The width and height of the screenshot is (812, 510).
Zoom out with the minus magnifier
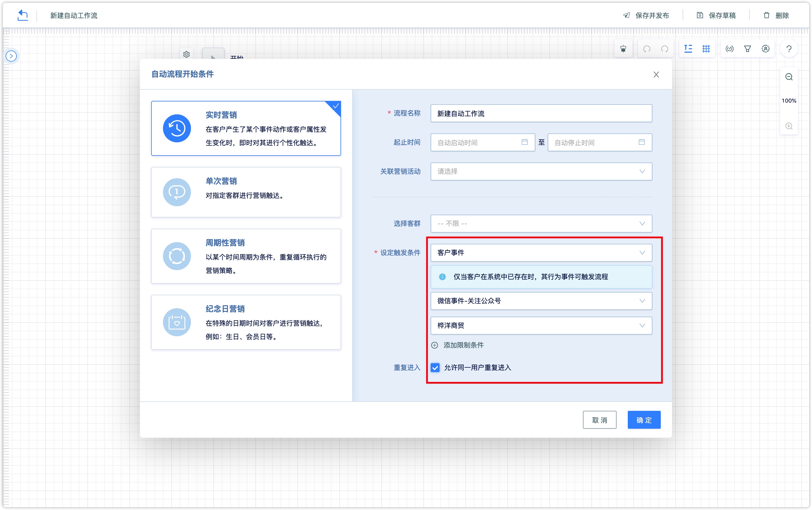coord(789,77)
